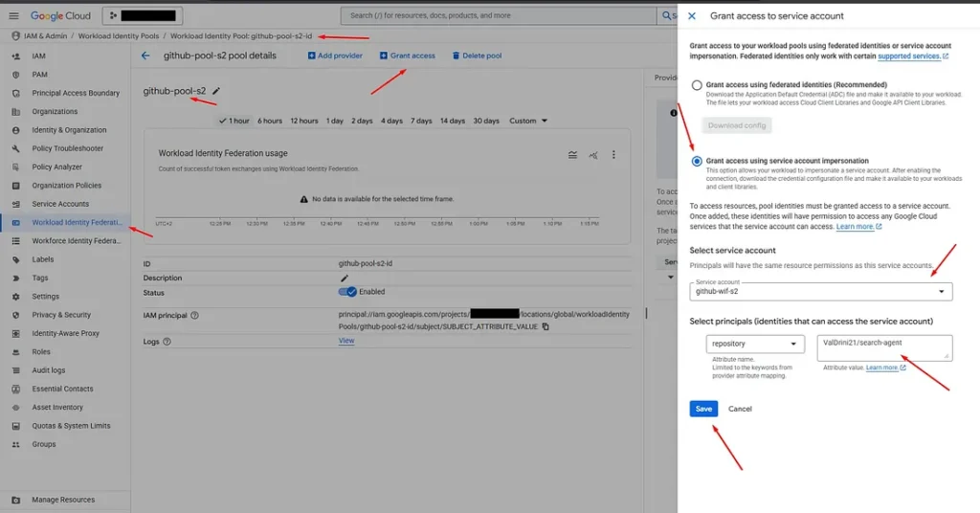The width and height of the screenshot is (980, 513).
Task: Open the main hamburger navigation menu
Action: tap(14, 15)
